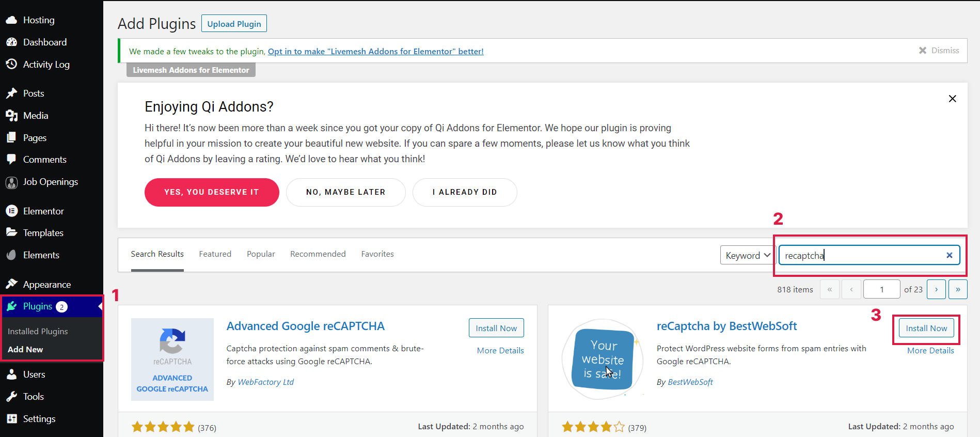Open the Plugins menu in sidebar
This screenshot has height=437, width=980.
click(38, 306)
